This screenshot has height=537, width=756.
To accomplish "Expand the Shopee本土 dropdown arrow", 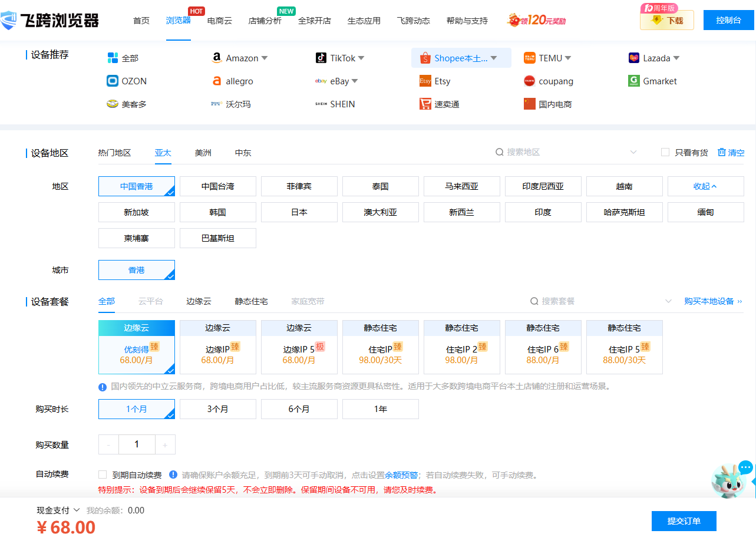I will 494,58.
